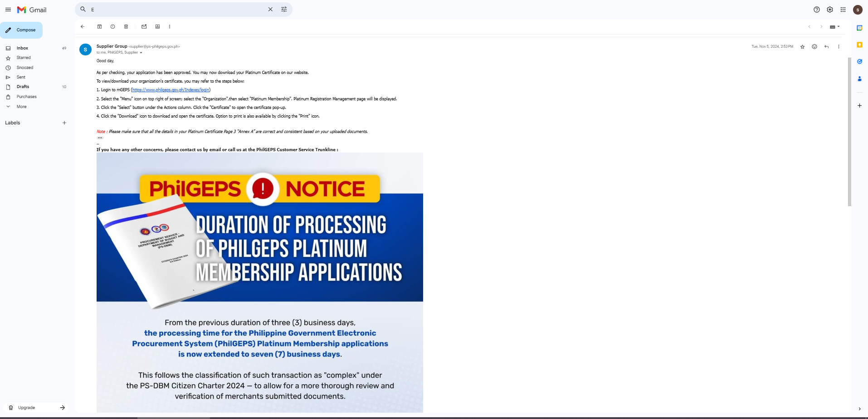The height and width of the screenshot is (419, 868).
Task: Open the Drafts folder
Action: (x=23, y=87)
